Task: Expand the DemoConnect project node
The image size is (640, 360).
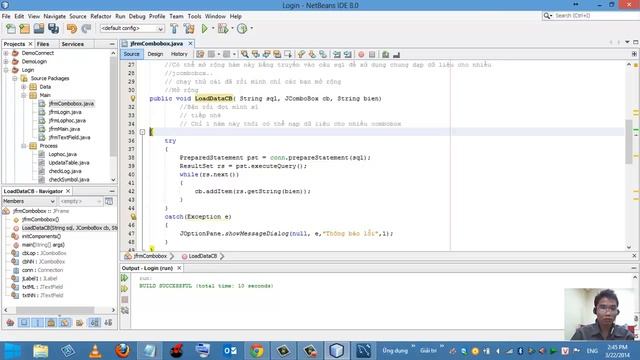Action: 6,53
